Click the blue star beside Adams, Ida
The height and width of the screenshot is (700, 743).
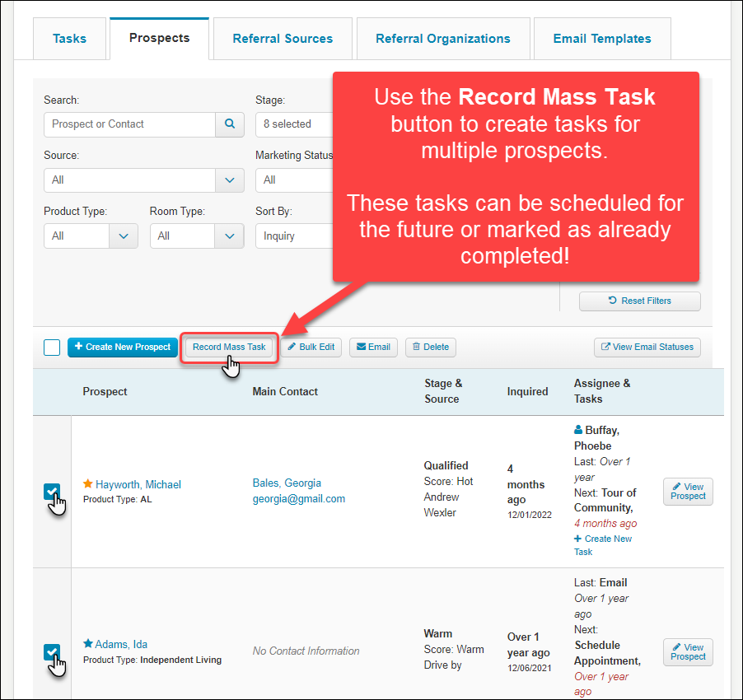pos(87,643)
